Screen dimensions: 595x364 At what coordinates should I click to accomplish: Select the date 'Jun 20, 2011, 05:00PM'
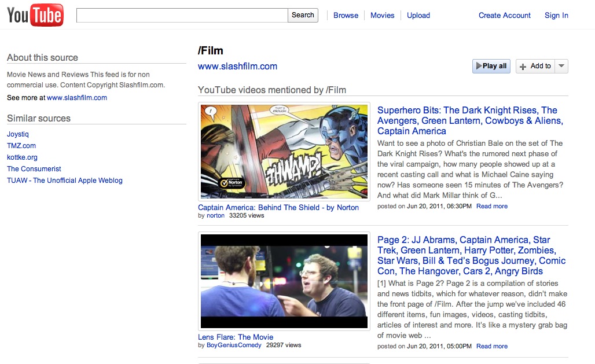[439, 346]
